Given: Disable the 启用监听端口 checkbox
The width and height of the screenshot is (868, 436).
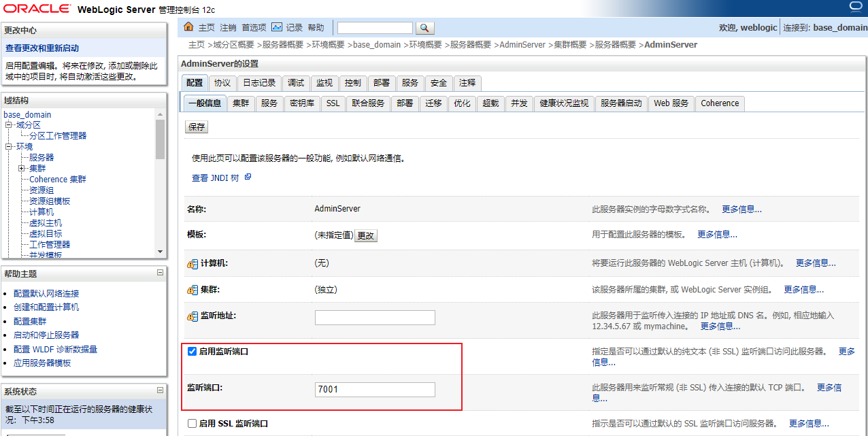Looking at the screenshot, I should click(x=192, y=352).
